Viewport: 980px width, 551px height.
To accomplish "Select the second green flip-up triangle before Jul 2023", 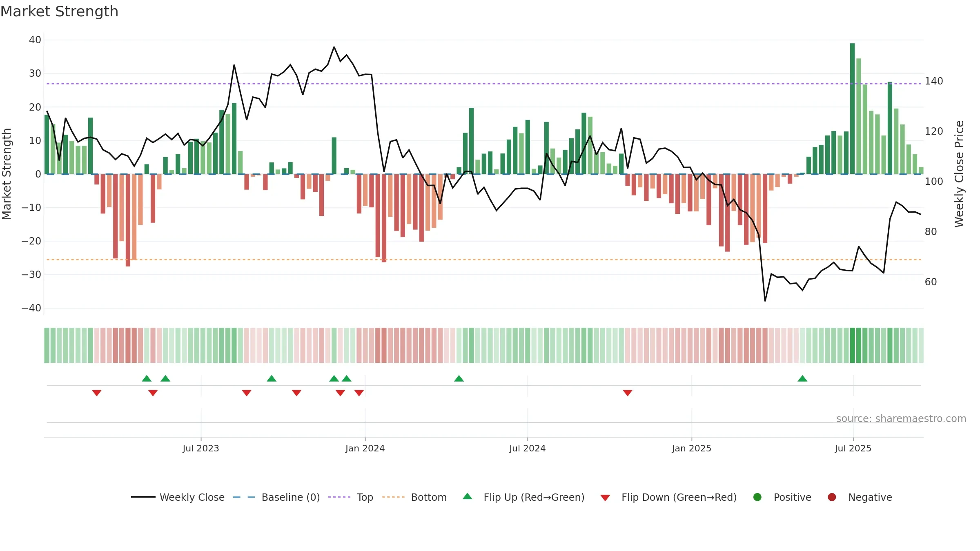I will point(165,378).
